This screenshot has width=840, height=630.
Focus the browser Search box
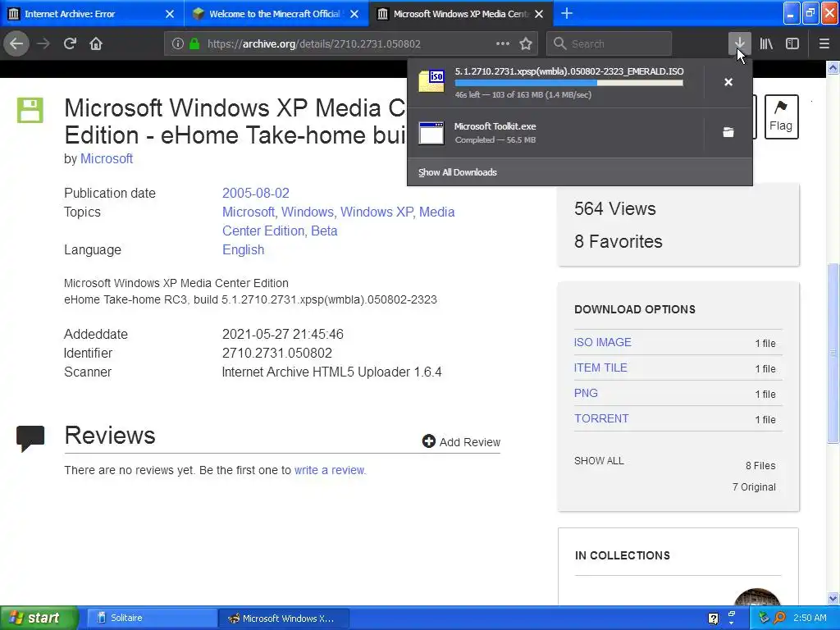click(609, 43)
